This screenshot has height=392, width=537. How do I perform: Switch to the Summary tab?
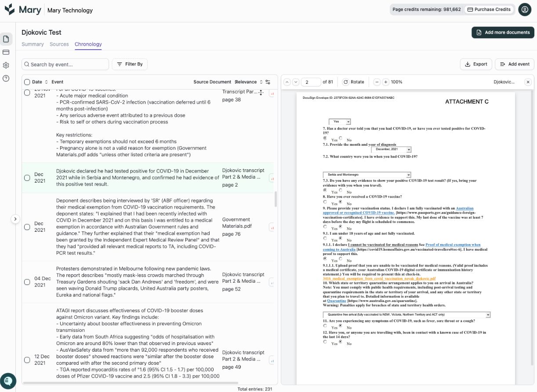coord(33,44)
